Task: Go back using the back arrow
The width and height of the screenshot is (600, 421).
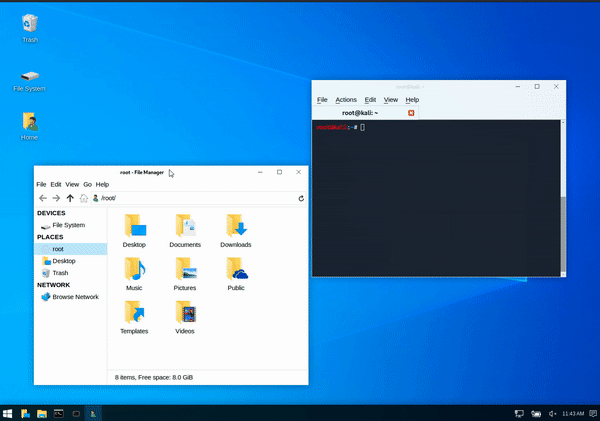Action: coord(42,198)
